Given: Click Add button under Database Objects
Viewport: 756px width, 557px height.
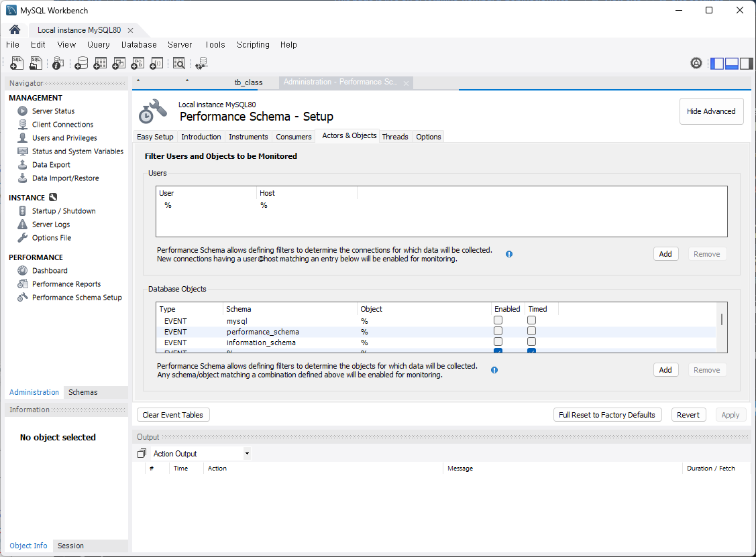Looking at the screenshot, I should tap(665, 370).
